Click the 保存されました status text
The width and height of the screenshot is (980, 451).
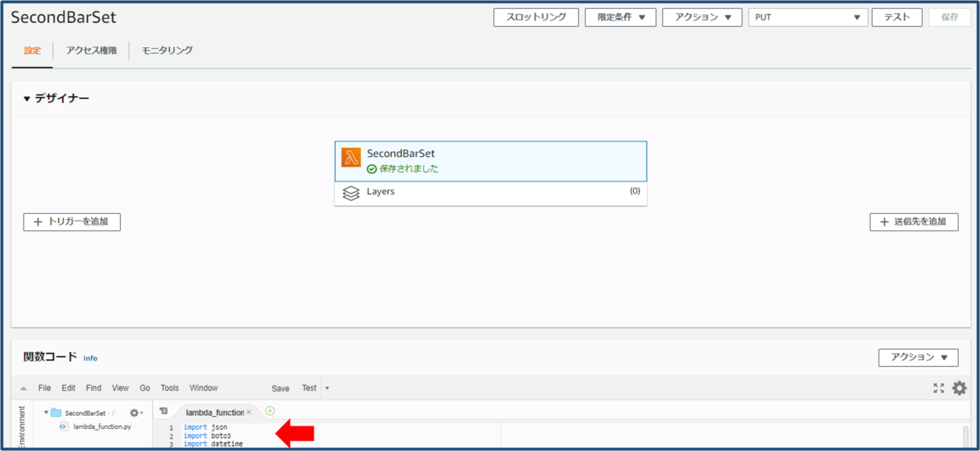pyautogui.click(x=408, y=169)
